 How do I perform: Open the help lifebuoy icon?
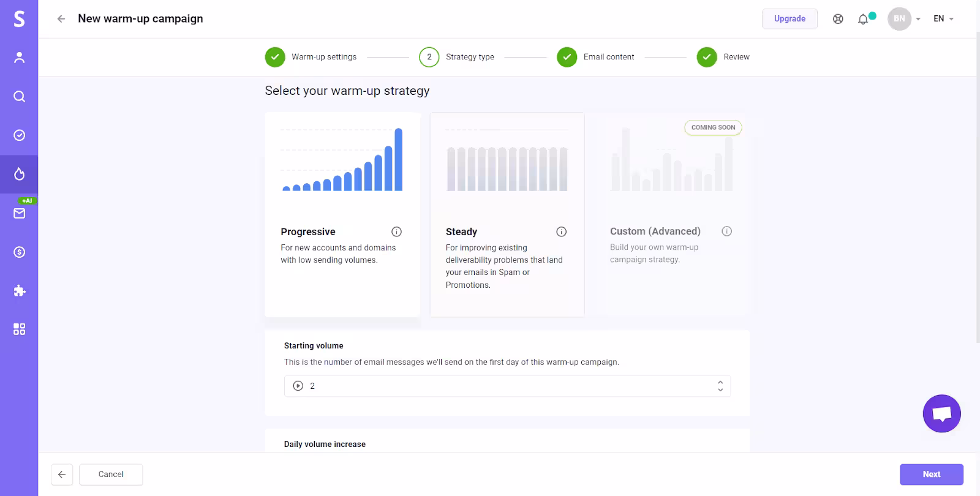[x=838, y=19]
